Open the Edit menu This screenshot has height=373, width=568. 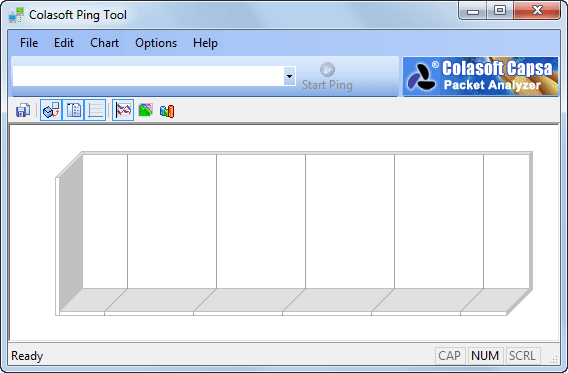(x=64, y=43)
